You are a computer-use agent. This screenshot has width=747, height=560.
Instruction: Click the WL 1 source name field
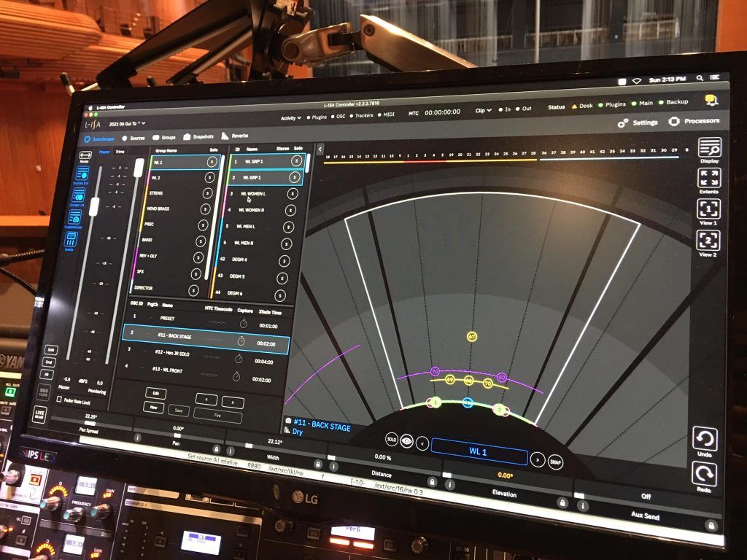(479, 451)
